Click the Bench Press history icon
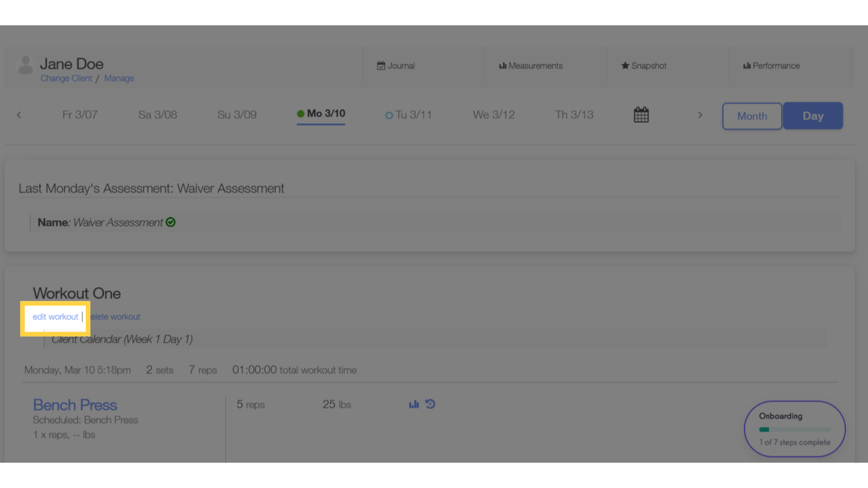This screenshot has width=868, height=488. tap(430, 404)
